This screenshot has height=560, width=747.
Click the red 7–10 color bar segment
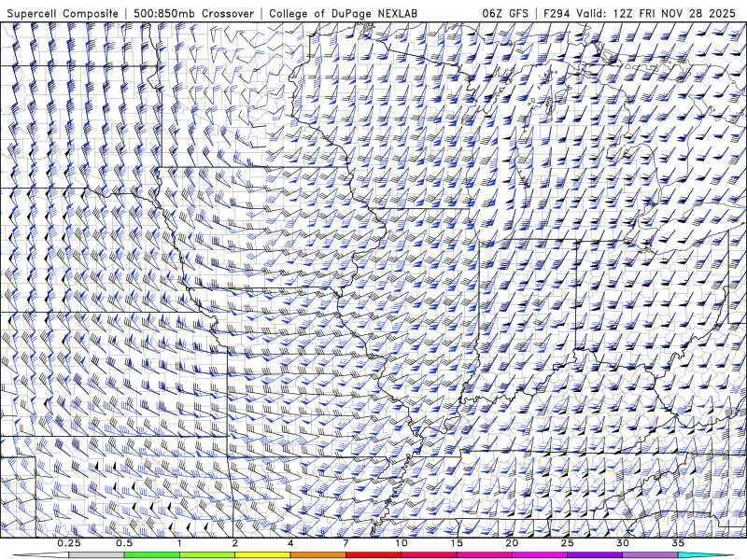click(373, 554)
